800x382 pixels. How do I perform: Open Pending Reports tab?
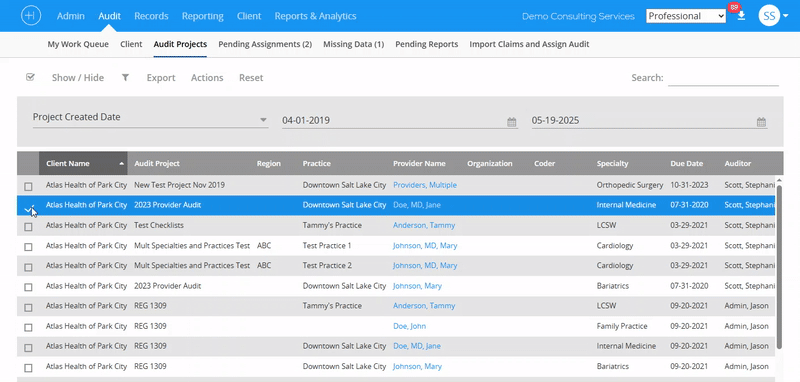pos(427,44)
